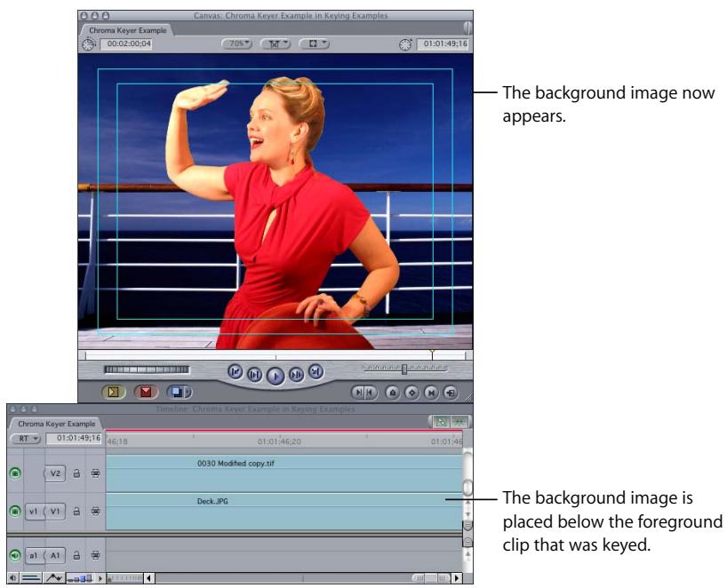Open the Track Layout pop-up arrow

100,578
